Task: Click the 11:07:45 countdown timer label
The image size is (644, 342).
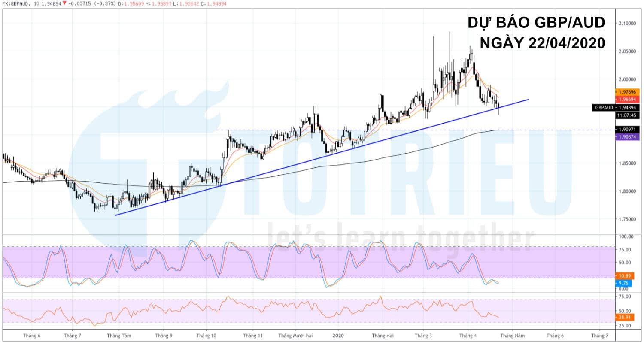Action: (x=627, y=115)
